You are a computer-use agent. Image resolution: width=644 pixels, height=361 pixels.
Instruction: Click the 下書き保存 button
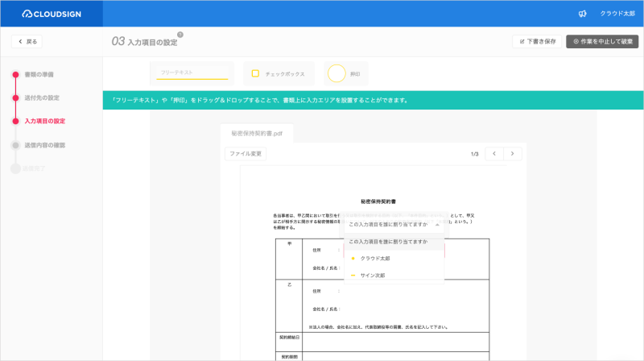537,41
